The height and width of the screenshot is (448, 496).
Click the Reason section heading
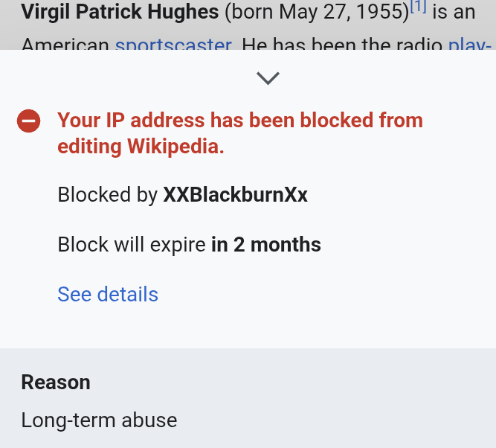[56, 383]
